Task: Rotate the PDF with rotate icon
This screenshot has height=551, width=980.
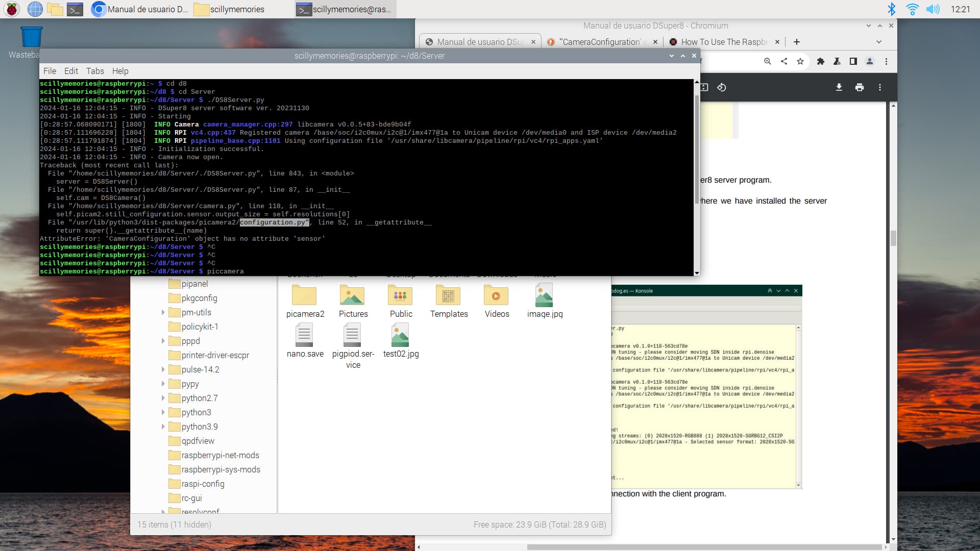Action: 722,87
